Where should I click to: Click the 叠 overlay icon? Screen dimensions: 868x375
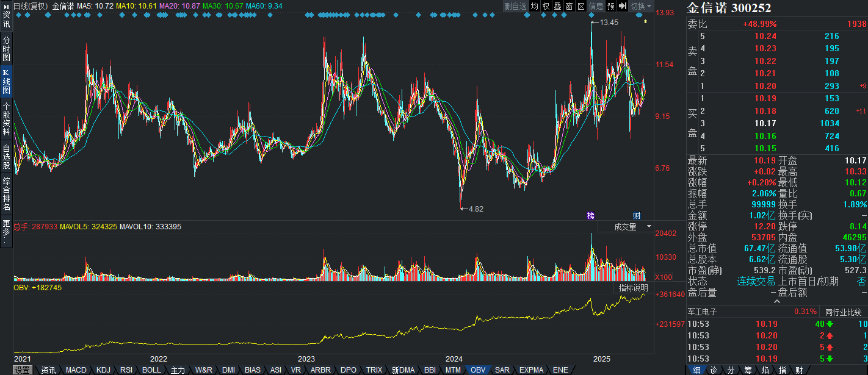(x=558, y=6)
